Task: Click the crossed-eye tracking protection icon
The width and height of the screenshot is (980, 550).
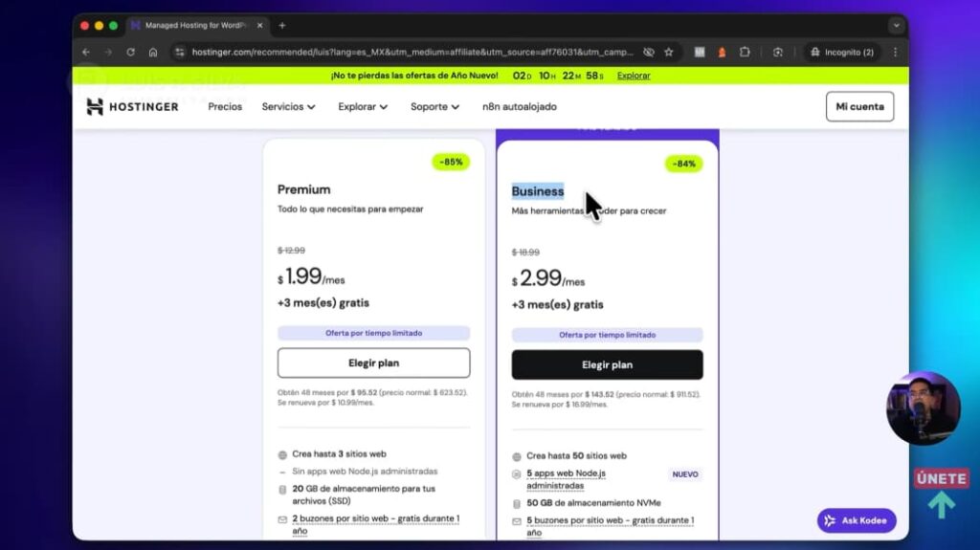Action: pyautogui.click(x=649, y=53)
